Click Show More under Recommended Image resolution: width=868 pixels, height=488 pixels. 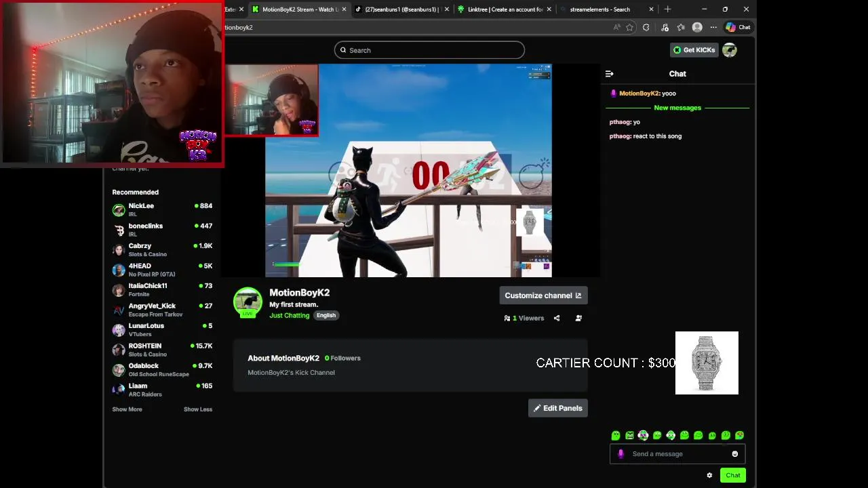tap(127, 409)
